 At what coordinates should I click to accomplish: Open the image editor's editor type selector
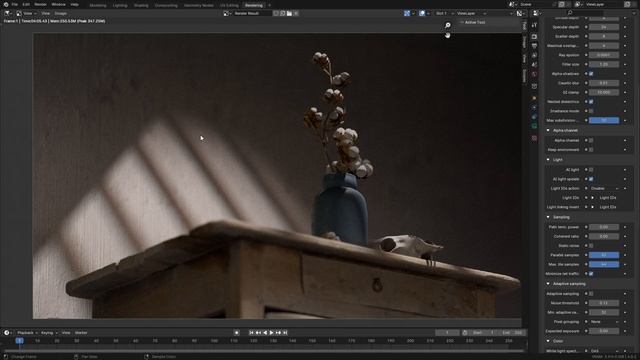pyautogui.click(x=8, y=13)
